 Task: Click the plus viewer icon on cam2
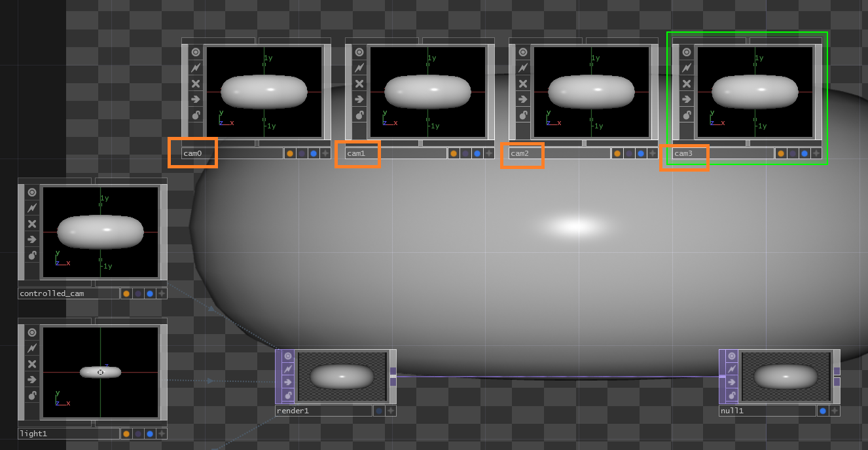(x=653, y=153)
